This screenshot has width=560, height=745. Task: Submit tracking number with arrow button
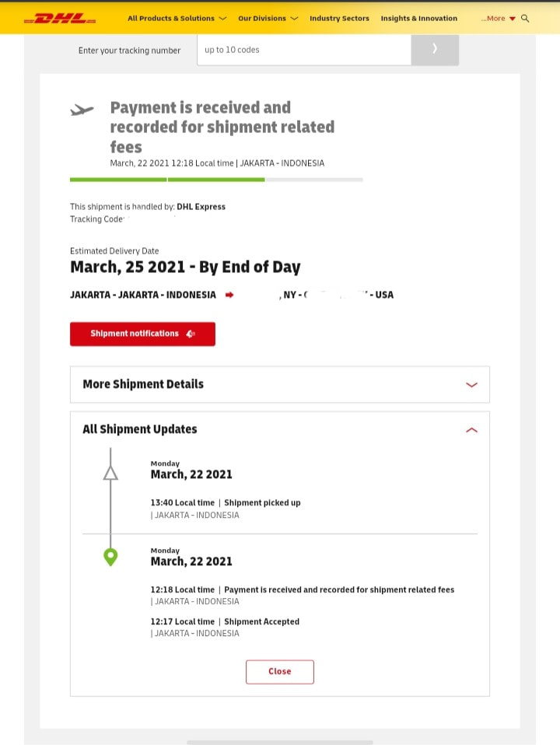[435, 50]
